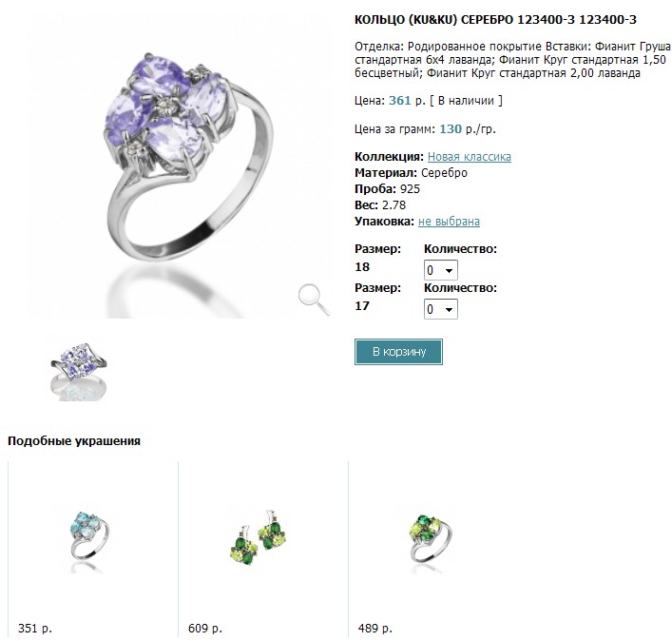Click the 361 р. price value
672x641 pixels.
(x=407, y=100)
